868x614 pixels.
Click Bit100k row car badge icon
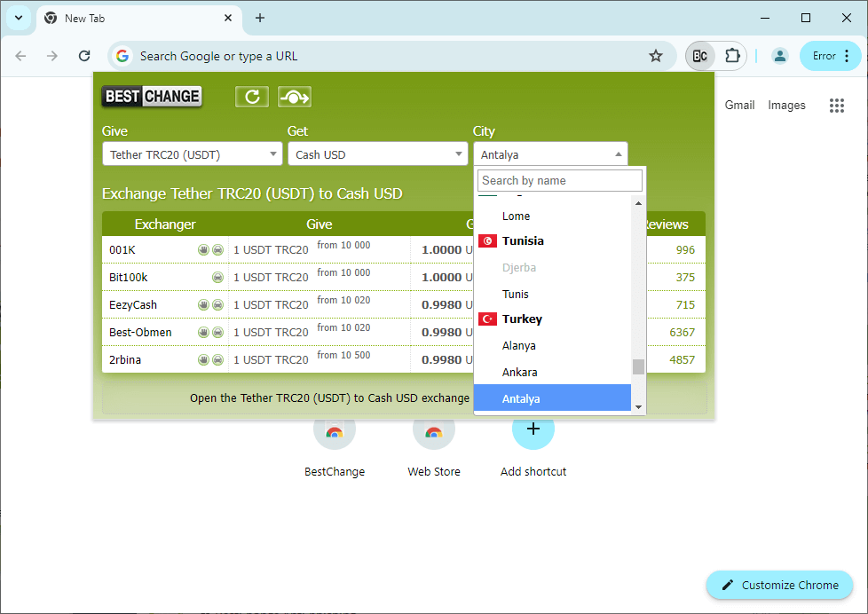tap(218, 278)
